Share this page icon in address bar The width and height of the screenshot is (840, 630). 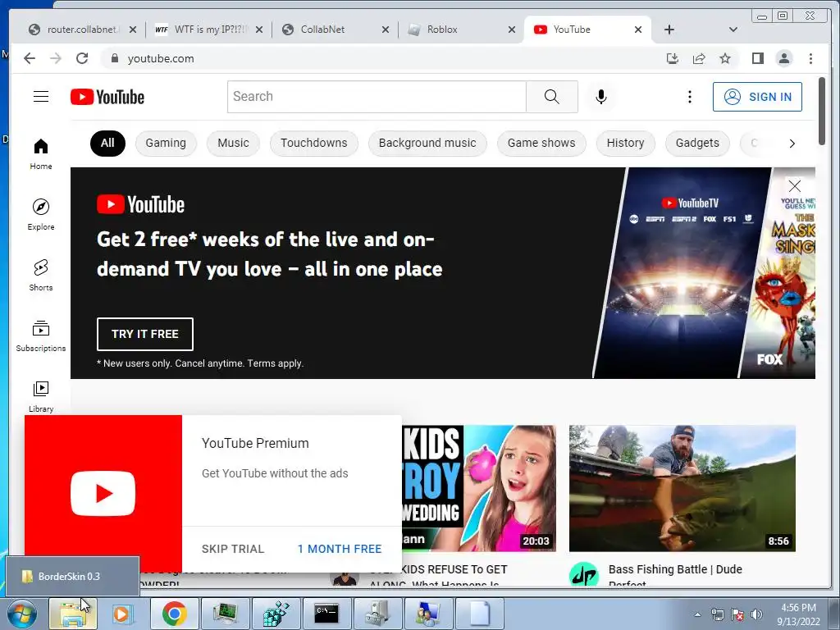click(x=699, y=58)
